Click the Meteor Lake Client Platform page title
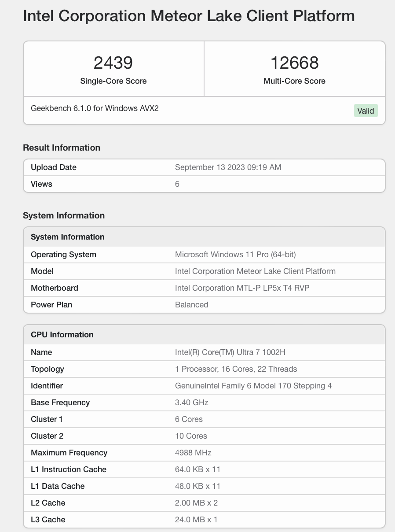 (189, 16)
